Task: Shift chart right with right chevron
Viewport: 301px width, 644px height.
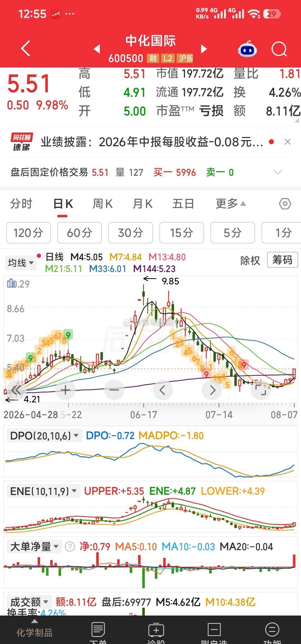Action: point(212,390)
